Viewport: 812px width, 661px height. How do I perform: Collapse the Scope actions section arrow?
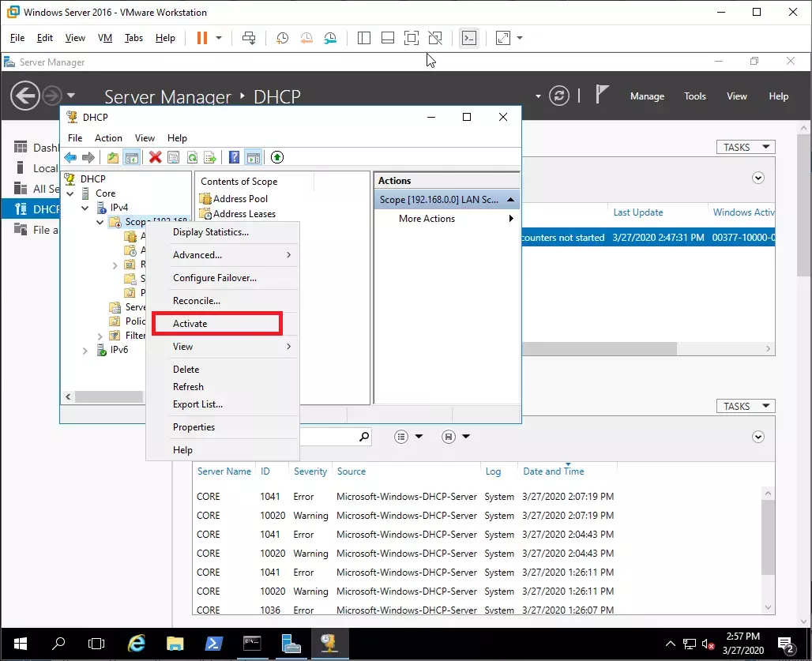coord(510,199)
